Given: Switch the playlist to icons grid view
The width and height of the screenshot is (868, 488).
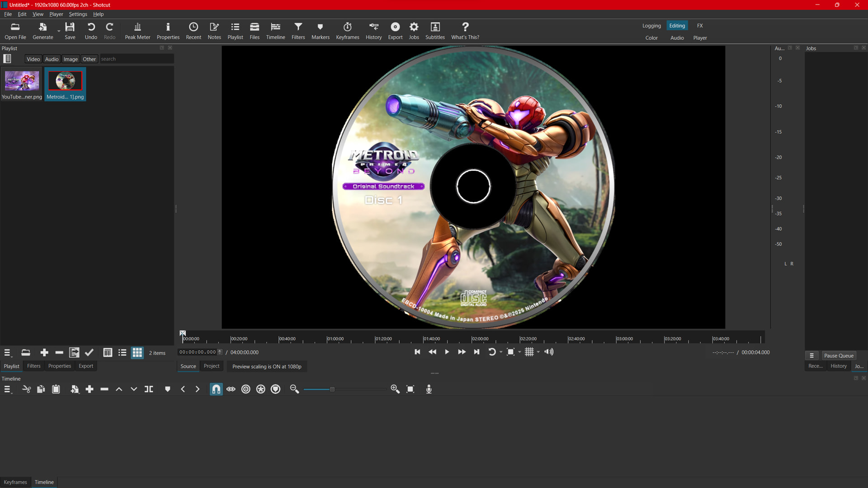Looking at the screenshot, I should coord(137,353).
